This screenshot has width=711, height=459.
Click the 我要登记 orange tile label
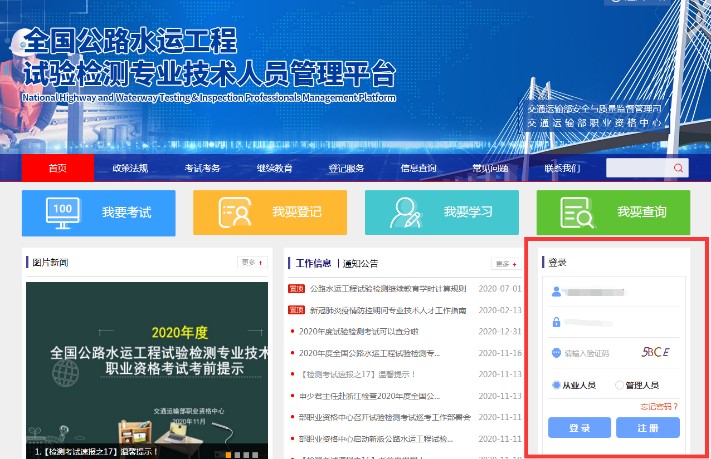click(x=297, y=212)
